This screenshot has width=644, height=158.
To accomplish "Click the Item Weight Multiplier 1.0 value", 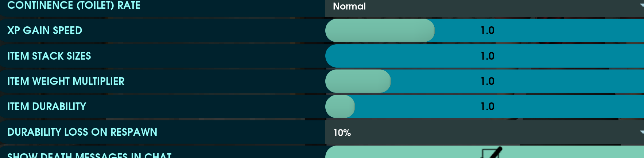I will pyautogui.click(x=487, y=81).
